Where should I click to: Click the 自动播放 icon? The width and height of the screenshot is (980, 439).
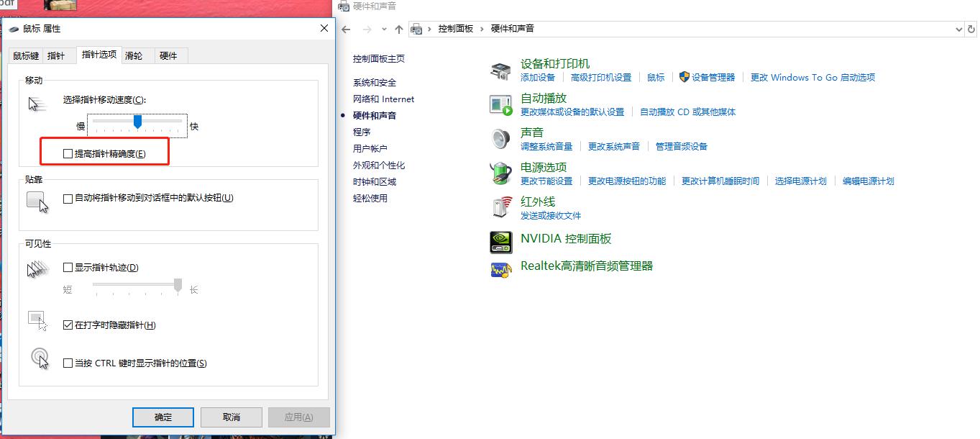click(500, 104)
